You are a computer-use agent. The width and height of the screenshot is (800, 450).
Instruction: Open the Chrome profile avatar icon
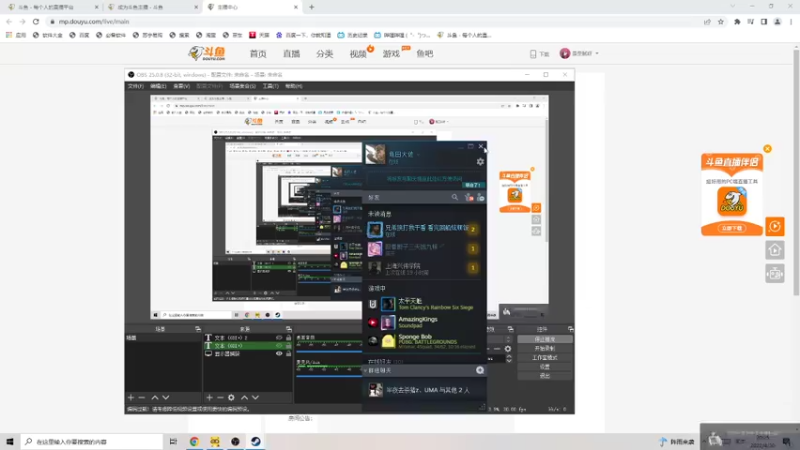(x=778, y=22)
